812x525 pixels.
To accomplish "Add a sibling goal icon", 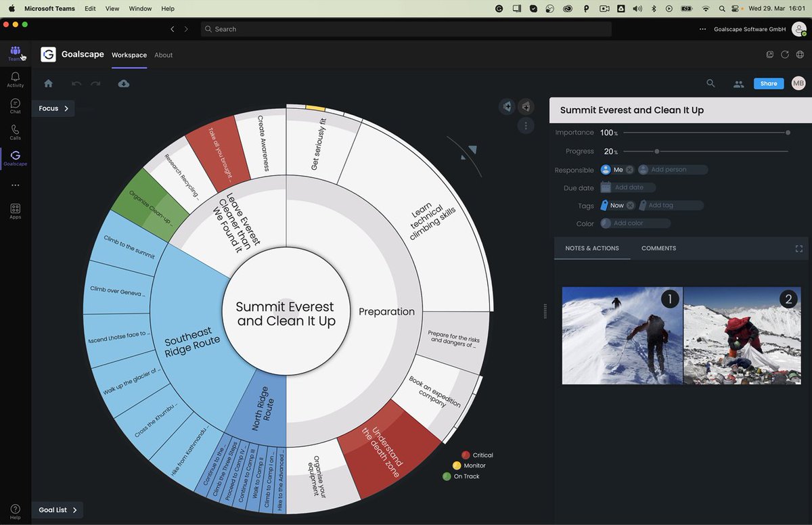I will click(x=507, y=106).
